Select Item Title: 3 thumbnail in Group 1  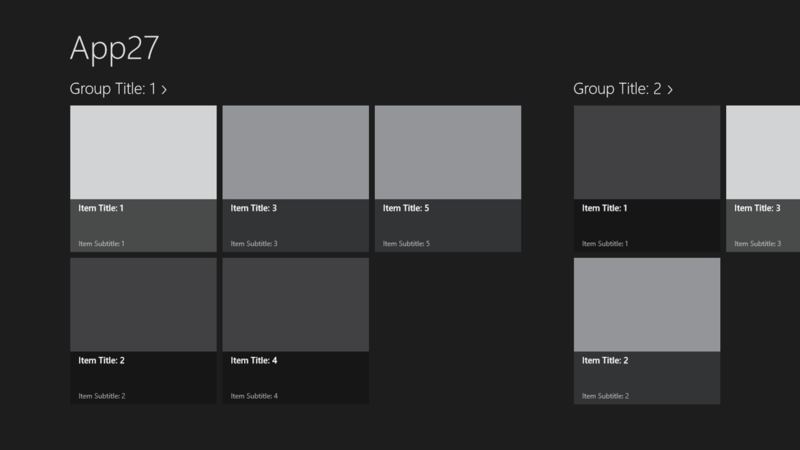[295, 152]
